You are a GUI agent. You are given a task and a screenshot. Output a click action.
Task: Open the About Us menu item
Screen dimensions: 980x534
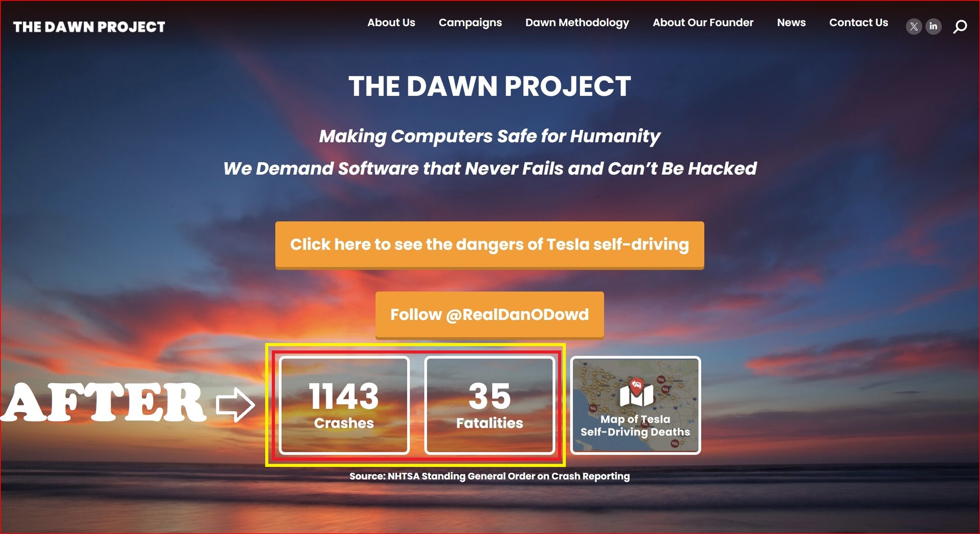[391, 23]
